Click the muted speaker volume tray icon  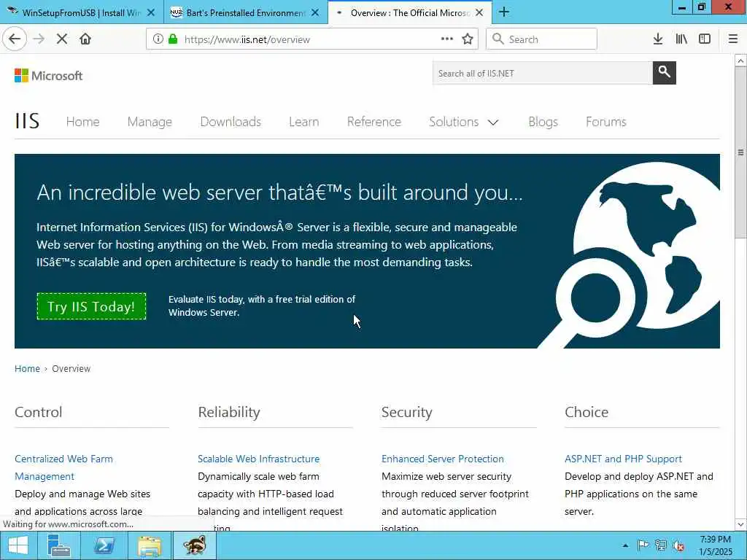pyautogui.click(x=678, y=545)
